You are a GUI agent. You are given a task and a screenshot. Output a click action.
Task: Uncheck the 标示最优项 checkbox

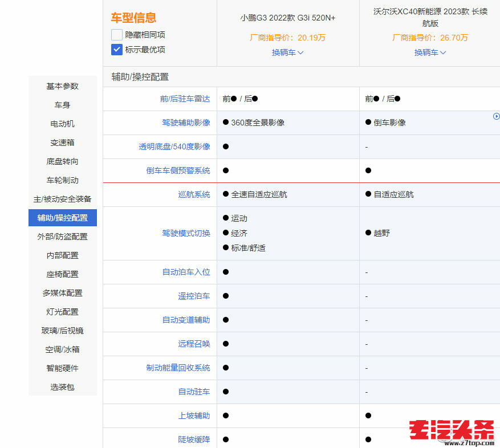[x=117, y=50]
